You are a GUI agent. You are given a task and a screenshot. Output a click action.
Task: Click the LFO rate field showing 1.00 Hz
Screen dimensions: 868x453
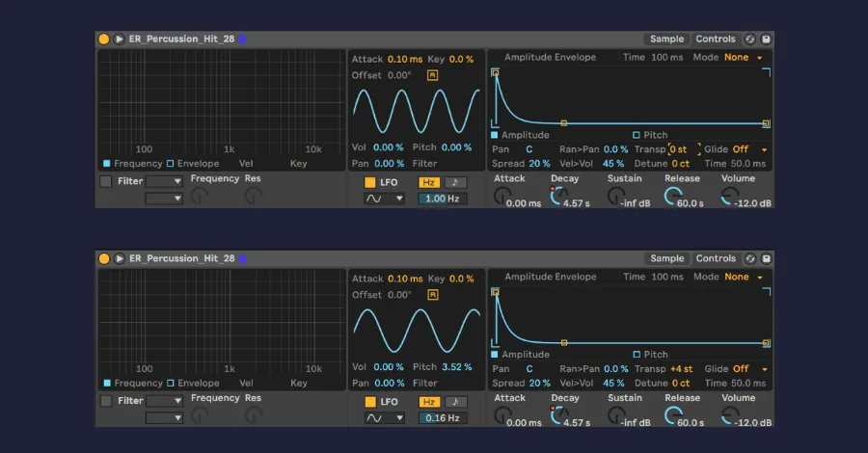pyautogui.click(x=442, y=198)
